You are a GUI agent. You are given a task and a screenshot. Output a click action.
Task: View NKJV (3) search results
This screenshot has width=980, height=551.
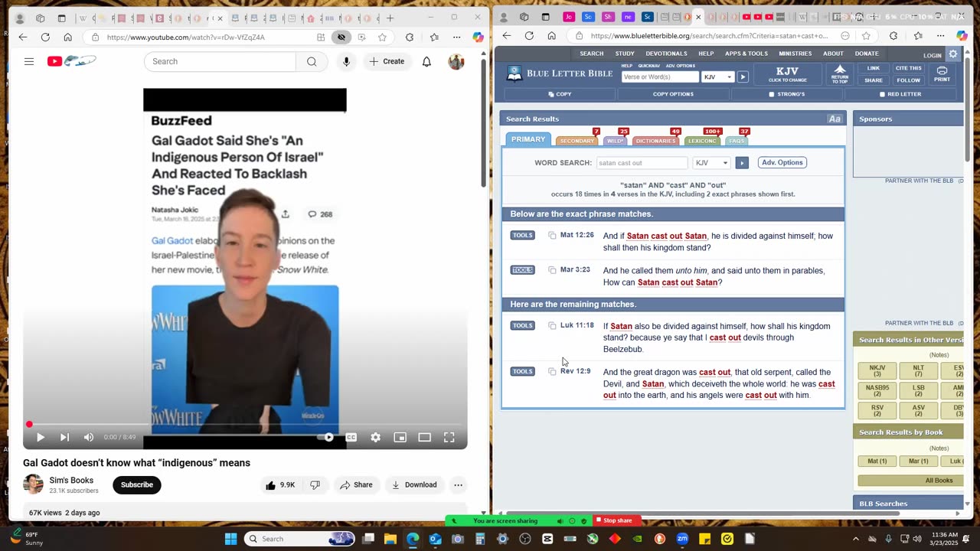coord(877,370)
